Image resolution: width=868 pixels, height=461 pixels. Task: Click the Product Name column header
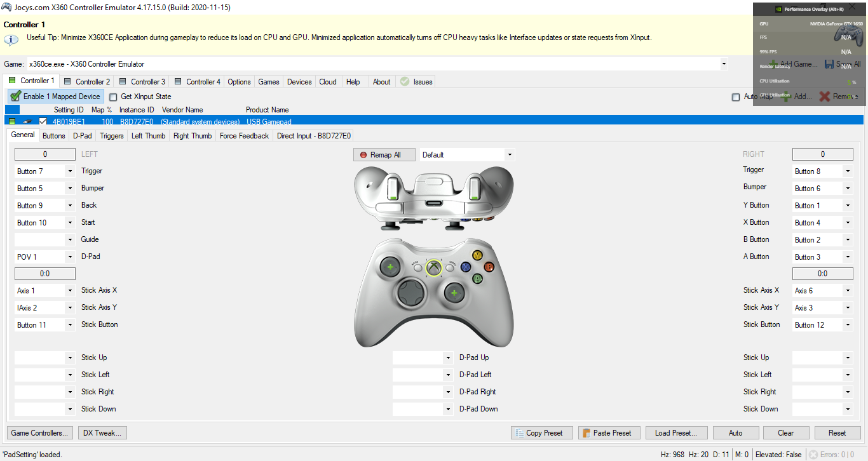268,110
